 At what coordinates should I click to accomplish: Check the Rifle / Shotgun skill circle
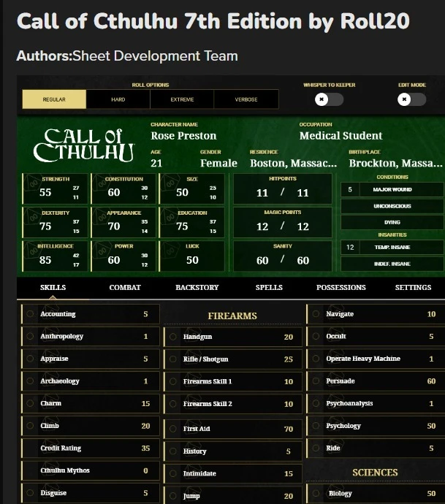tap(173, 359)
